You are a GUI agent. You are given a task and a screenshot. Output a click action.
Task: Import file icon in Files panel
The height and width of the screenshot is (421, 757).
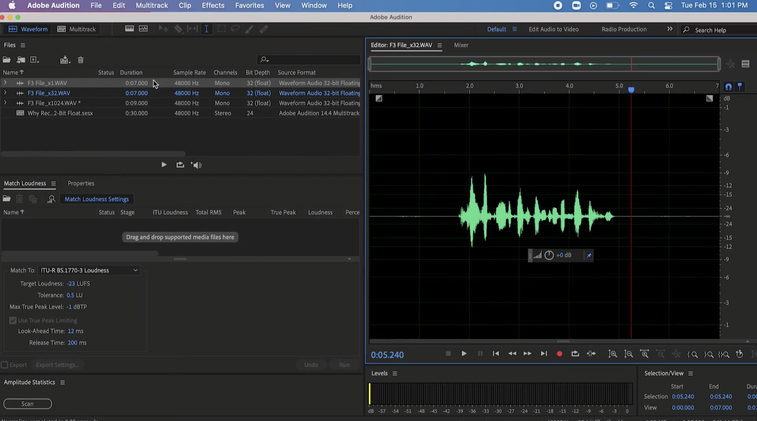pos(21,60)
